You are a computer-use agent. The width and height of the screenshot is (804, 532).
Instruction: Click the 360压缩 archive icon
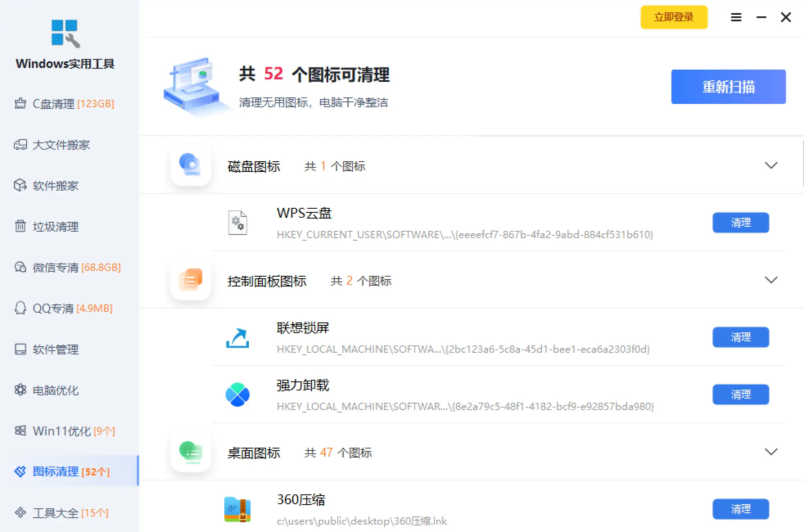click(x=237, y=509)
